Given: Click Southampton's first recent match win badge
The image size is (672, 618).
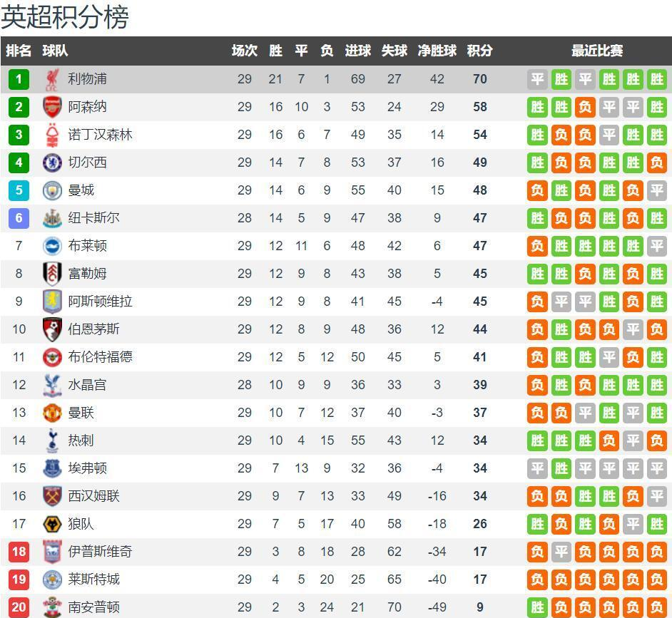Looking at the screenshot, I should click(537, 607).
